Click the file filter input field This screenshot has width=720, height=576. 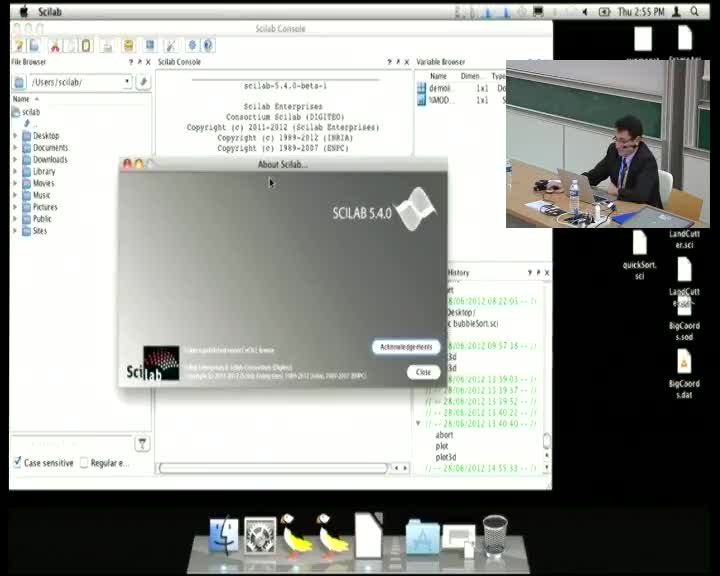[x=72, y=444]
